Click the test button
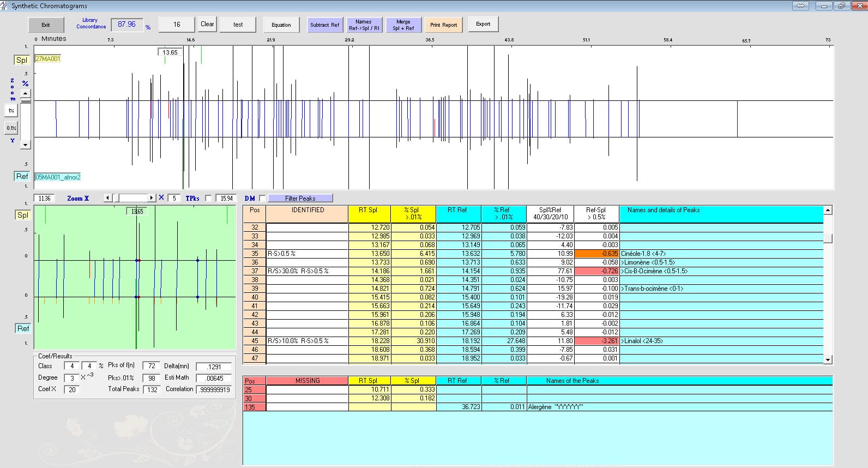Screen dimensions: 868x468 pyautogui.click(x=238, y=25)
